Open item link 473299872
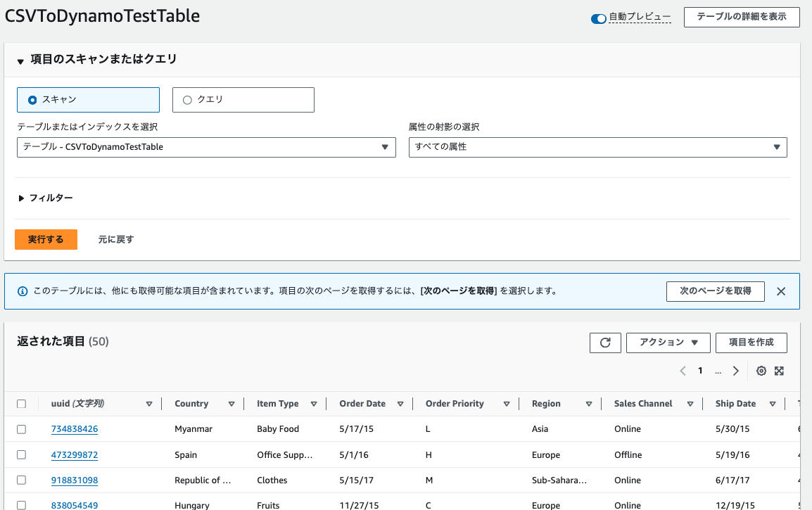 75,455
